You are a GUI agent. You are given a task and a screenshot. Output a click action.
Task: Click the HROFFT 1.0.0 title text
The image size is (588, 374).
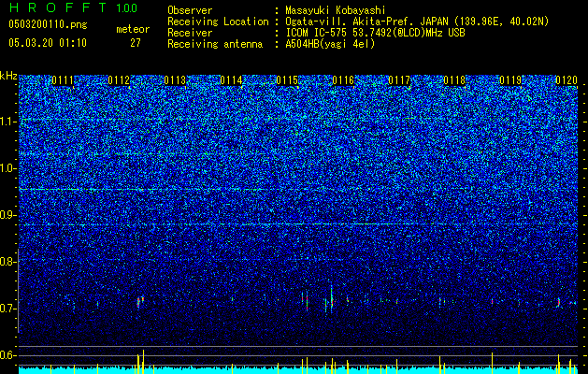73,7
